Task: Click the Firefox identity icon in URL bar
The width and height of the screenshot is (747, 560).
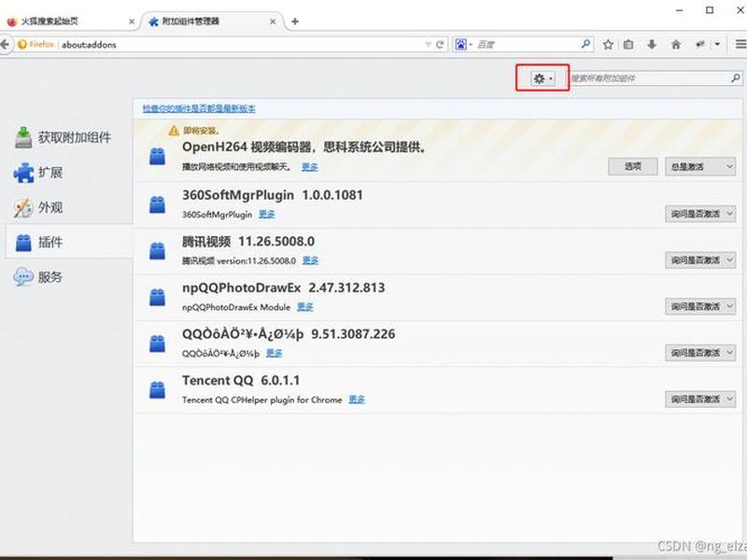Action: pyautogui.click(x=21, y=44)
